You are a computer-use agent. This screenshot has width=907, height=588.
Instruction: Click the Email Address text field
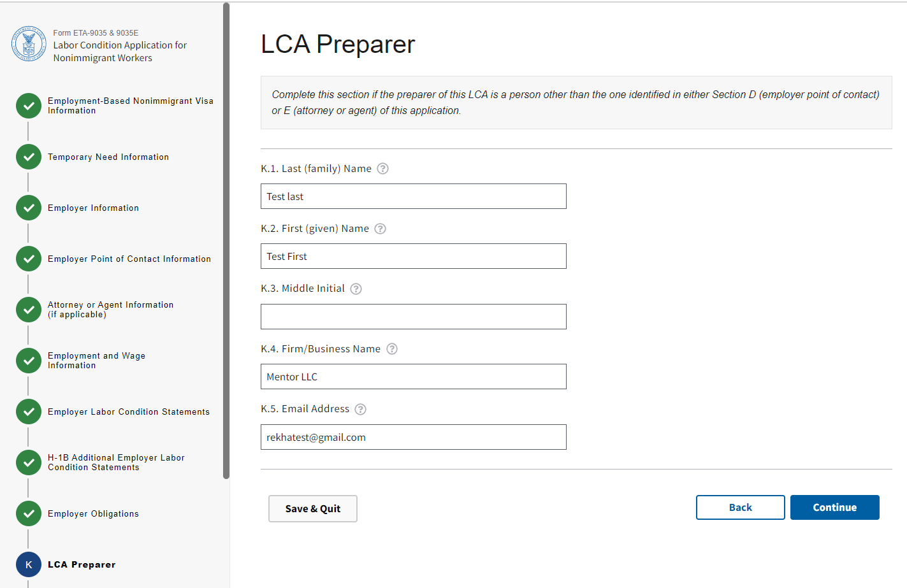[413, 437]
